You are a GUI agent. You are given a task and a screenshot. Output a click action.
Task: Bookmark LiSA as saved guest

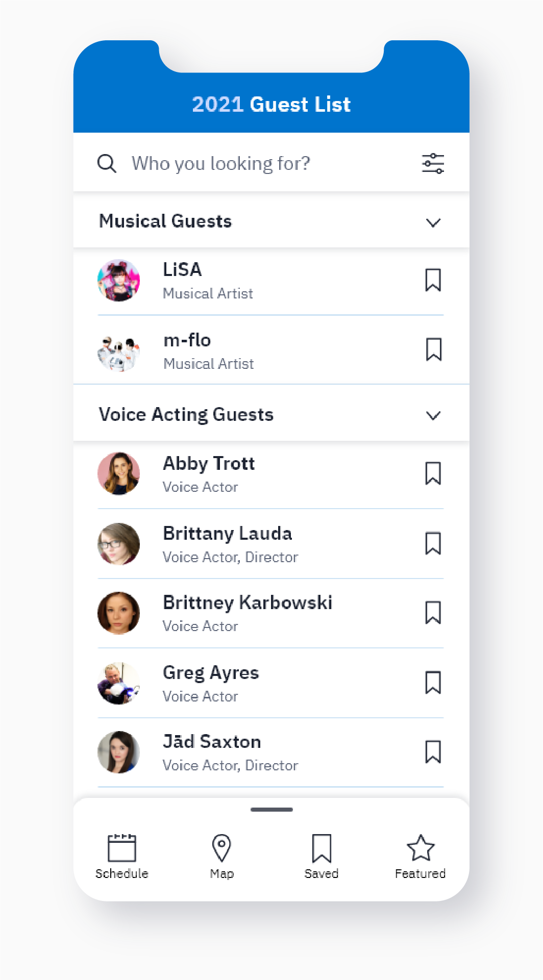pos(433,280)
